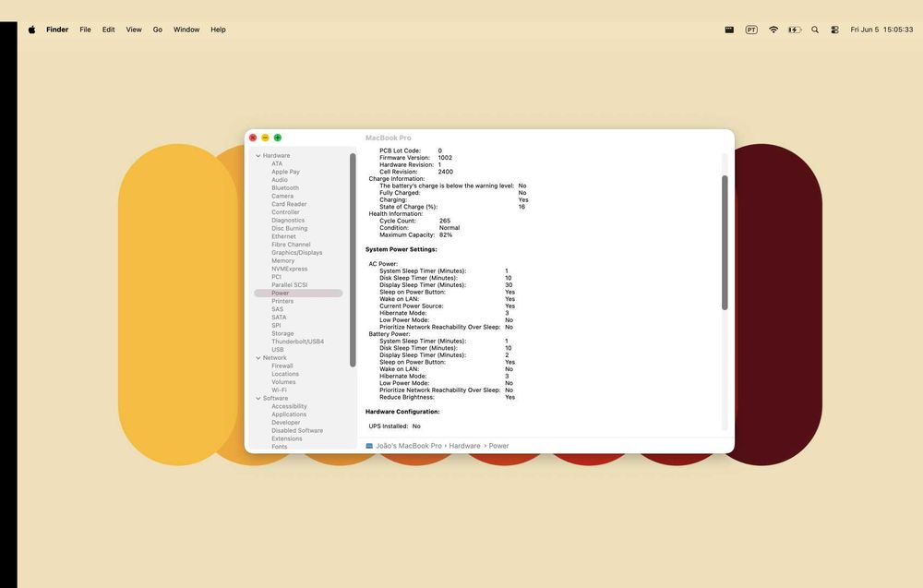Select Graphics/Displays in the sidebar
923x588 pixels.
point(296,253)
